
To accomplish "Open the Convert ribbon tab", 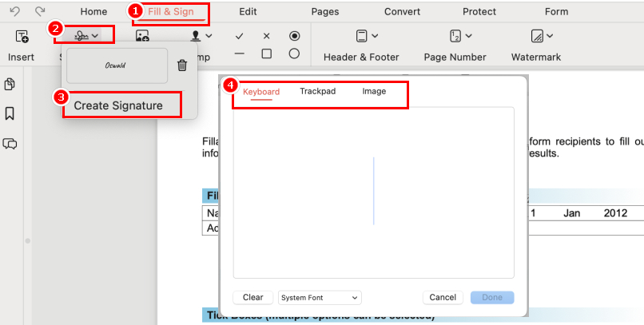I will [402, 12].
